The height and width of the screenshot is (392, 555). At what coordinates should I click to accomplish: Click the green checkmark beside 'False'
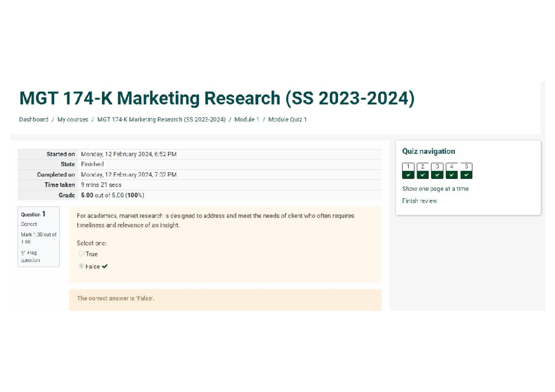[104, 266]
